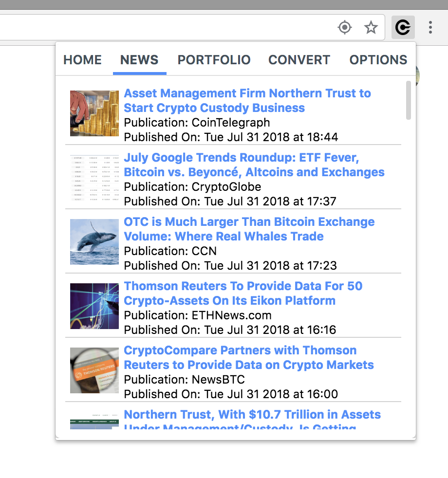
Task: Click the browser profile avatar
Action: pos(416,77)
